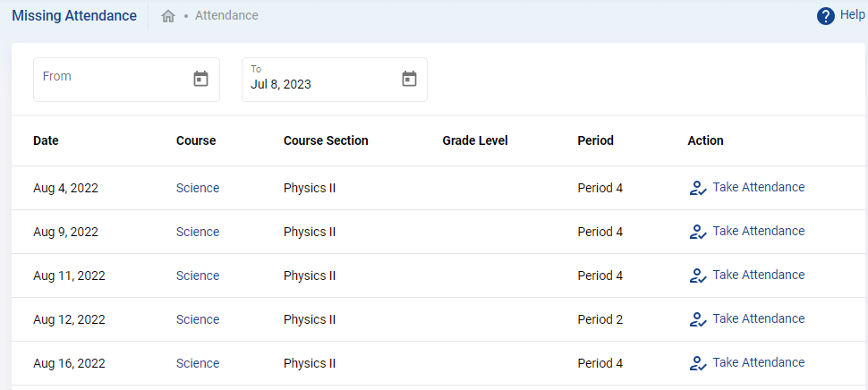Click the Help question mark icon
Viewport: 868px width, 390px height.
825,16
